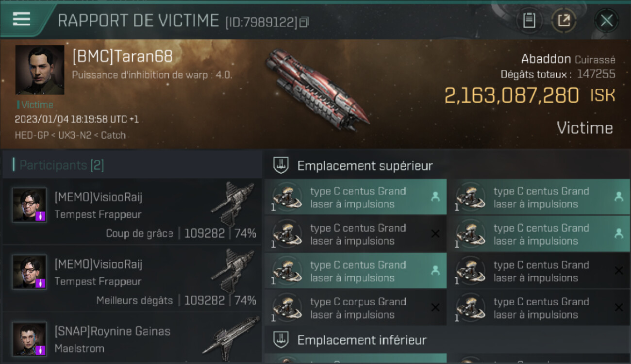
Task: Select the Participants [2] header
Action: 62,165
